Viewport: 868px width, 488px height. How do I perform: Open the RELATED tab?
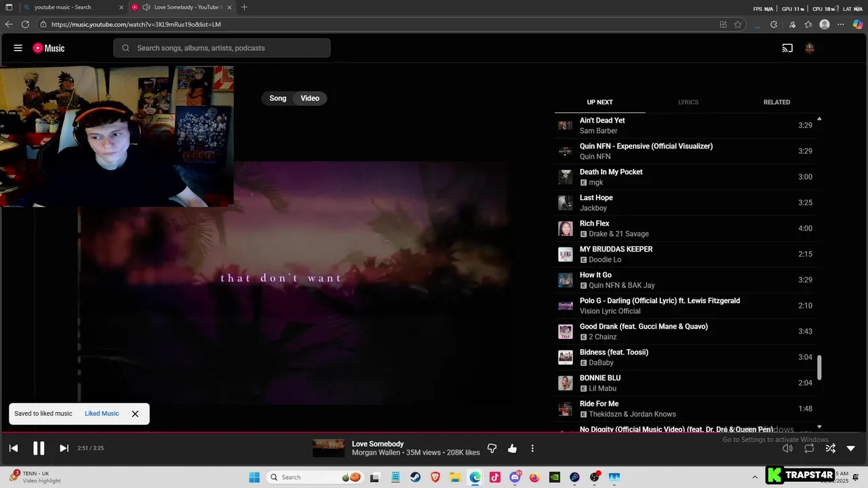776,102
